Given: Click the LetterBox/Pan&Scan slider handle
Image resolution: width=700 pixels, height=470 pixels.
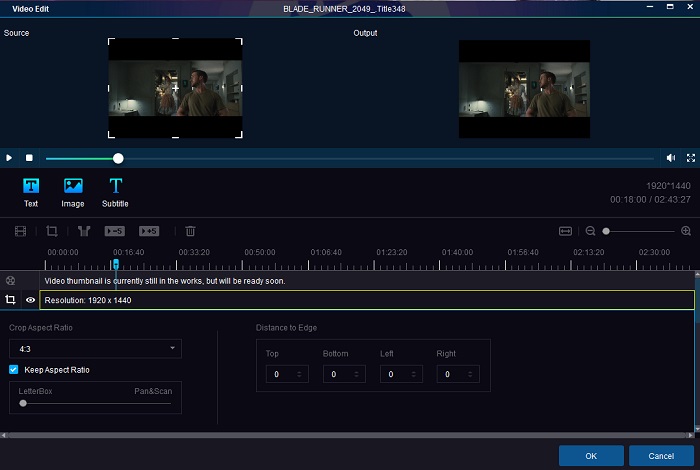Looking at the screenshot, I should [x=23, y=403].
